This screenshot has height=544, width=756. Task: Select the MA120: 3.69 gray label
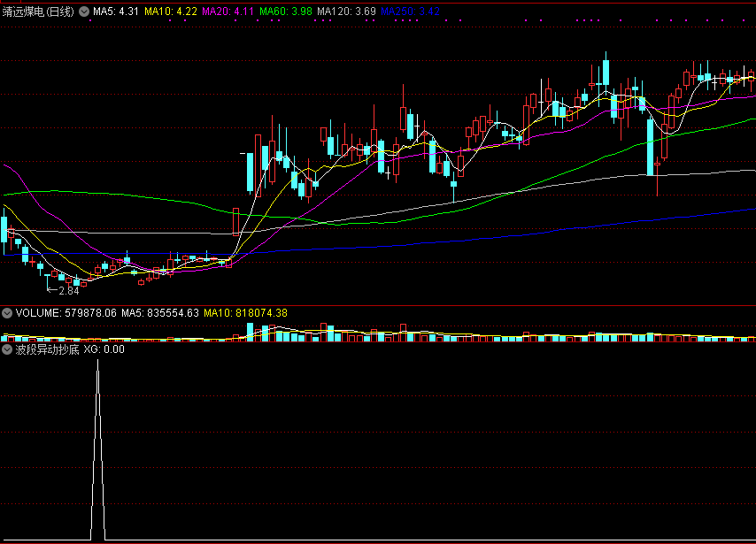(x=346, y=11)
